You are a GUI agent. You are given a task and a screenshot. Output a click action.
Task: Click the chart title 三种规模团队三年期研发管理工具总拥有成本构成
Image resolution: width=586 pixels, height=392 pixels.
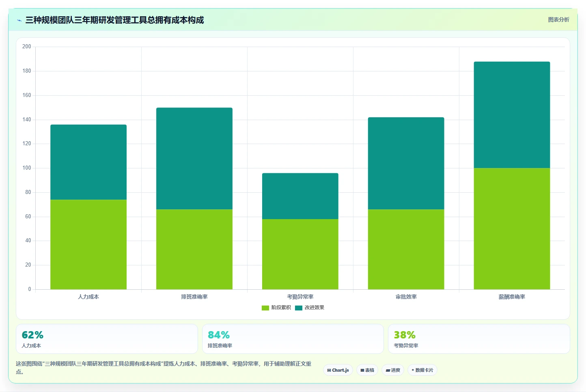114,20
